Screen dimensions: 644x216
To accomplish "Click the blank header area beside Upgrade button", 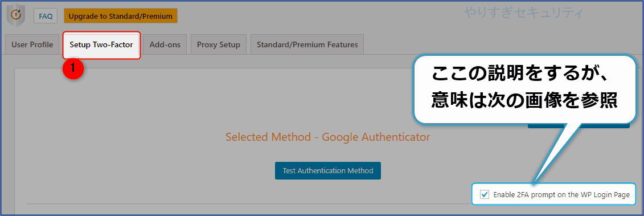I will (x=321, y=16).
